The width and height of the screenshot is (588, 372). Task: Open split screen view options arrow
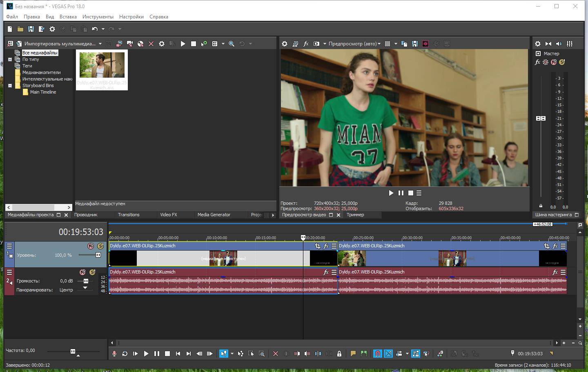(x=325, y=44)
